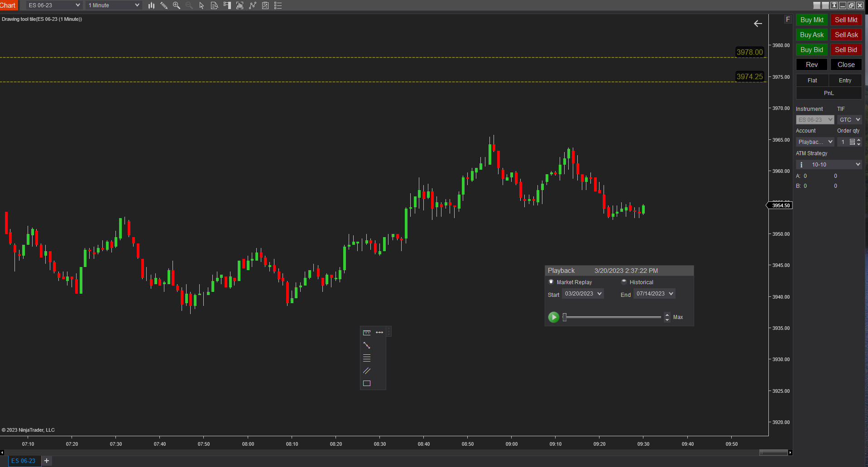The image size is (868, 467).
Task: Toggle the Chart Trader panel icon
Action: pyautogui.click(x=227, y=5)
